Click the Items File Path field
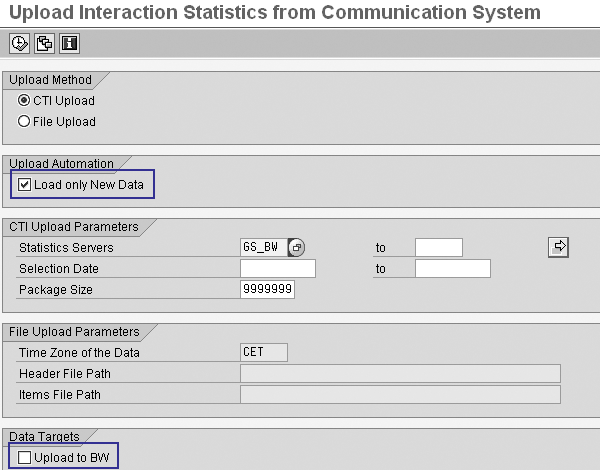Screen dimensions: 600x470 pyautogui.click(x=400, y=394)
